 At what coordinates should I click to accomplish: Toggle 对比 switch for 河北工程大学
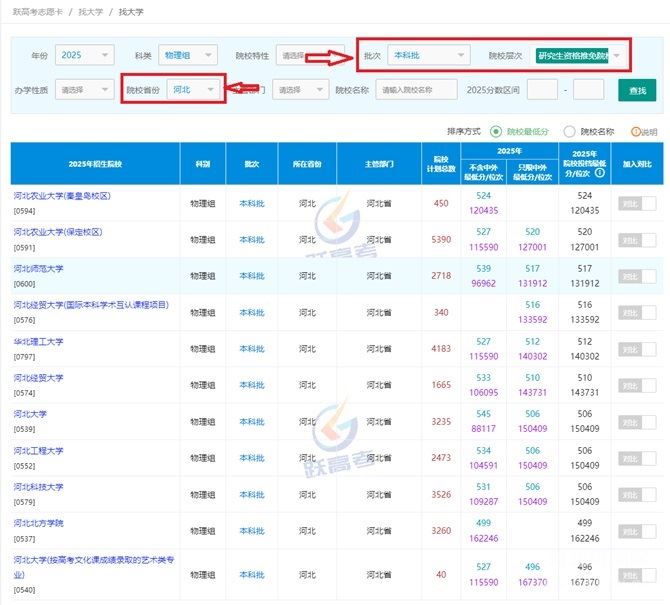pyautogui.click(x=637, y=458)
